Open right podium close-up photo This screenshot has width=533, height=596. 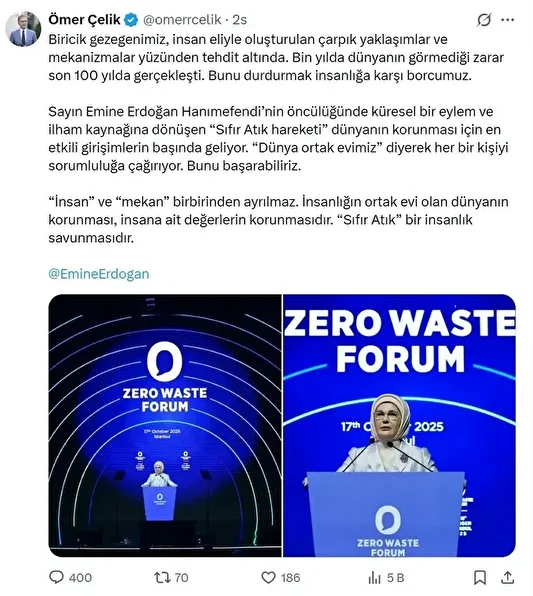(x=400, y=426)
